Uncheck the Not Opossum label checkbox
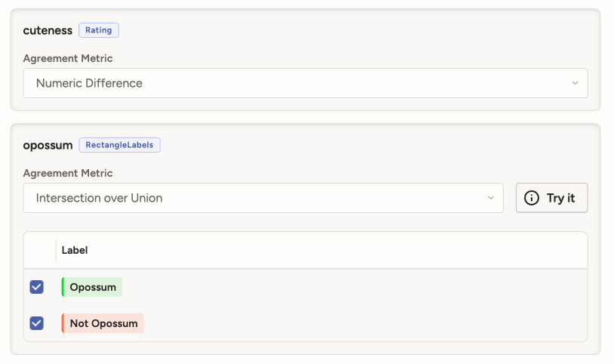The height and width of the screenshot is (364, 614). coord(36,323)
